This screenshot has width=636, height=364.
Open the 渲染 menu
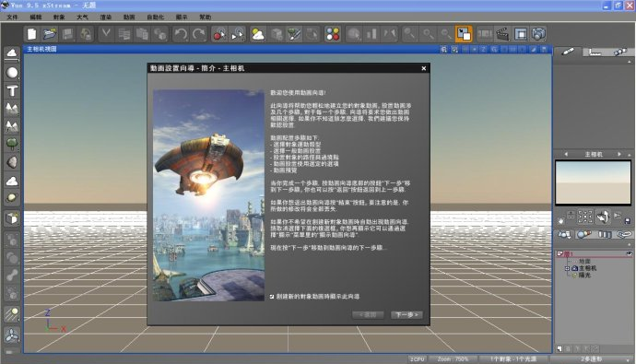tap(105, 17)
